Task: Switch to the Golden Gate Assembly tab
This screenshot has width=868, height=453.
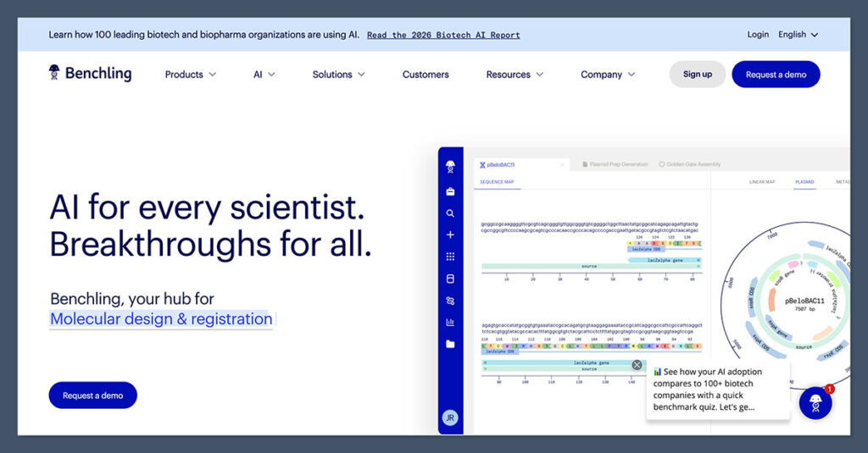Action: pyautogui.click(x=690, y=164)
